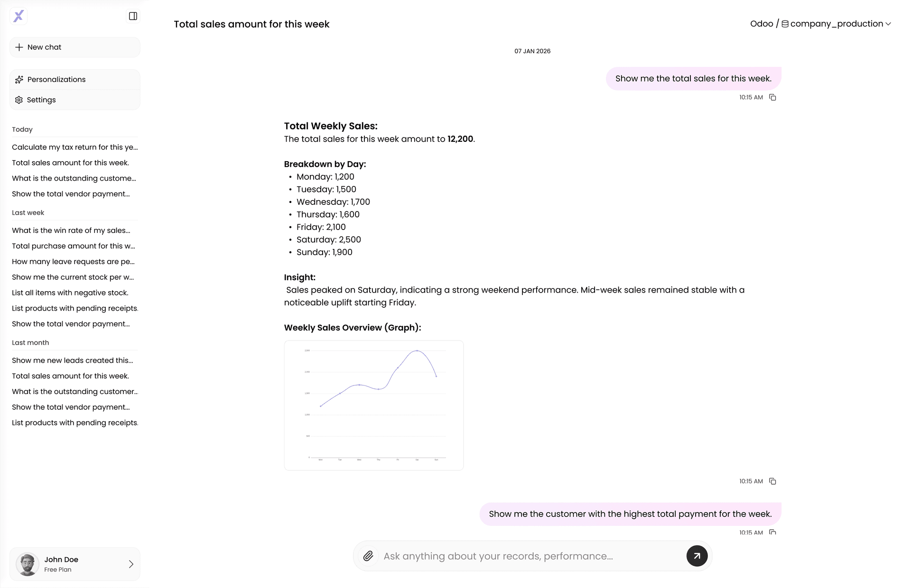Click the paperclip attach file icon
911x588 pixels.
[x=368, y=556]
